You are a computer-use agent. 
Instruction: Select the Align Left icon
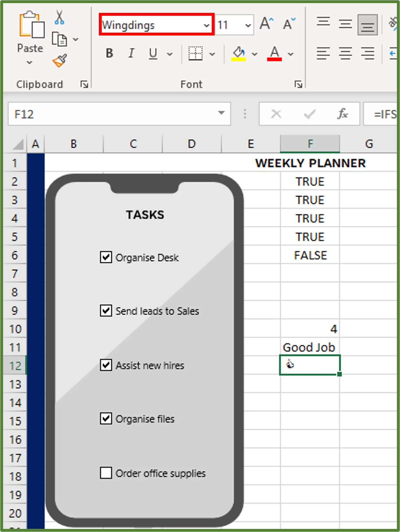click(323, 53)
